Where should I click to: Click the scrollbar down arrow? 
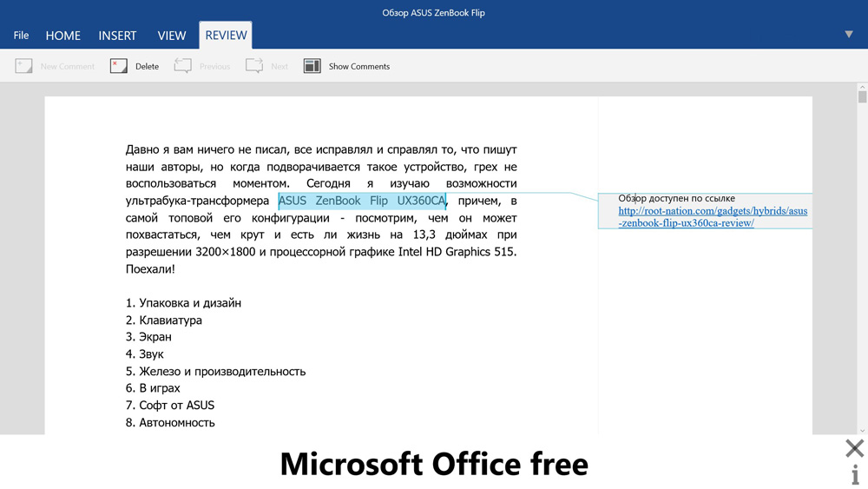click(x=862, y=430)
